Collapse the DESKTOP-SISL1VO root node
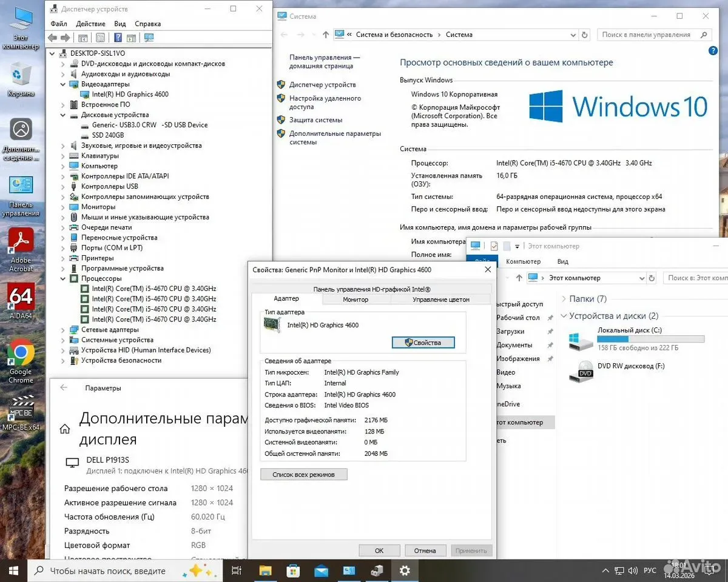728x582 pixels. (53, 53)
